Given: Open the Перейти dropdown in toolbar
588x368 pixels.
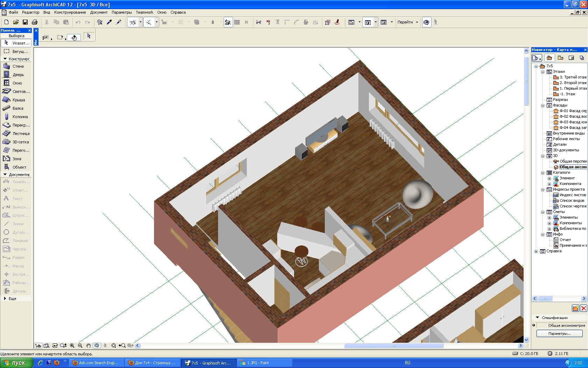Looking at the screenshot, I should 408,22.
